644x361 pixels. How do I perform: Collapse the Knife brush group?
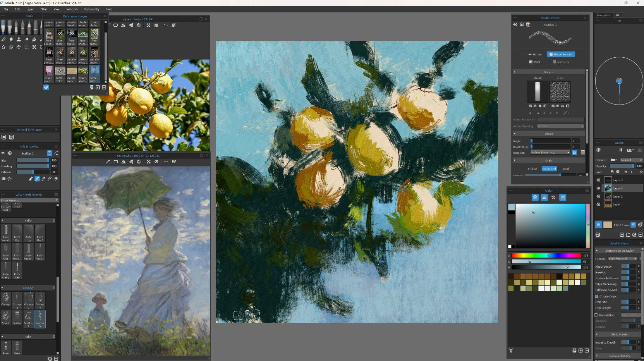(2, 220)
